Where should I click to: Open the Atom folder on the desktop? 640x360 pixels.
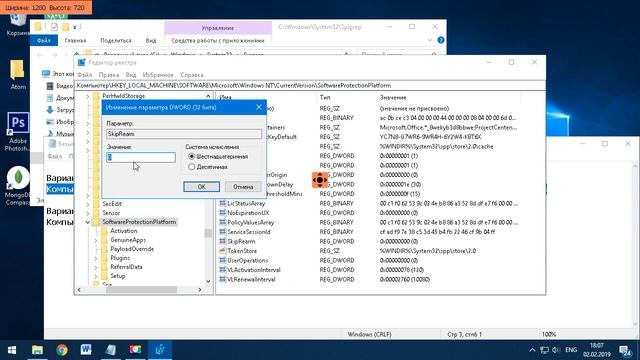coord(17,74)
